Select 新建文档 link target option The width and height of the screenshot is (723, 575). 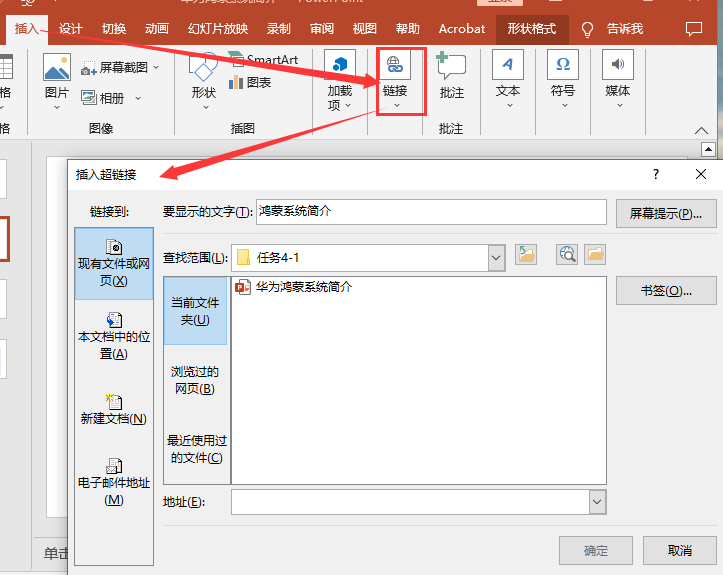(114, 409)
